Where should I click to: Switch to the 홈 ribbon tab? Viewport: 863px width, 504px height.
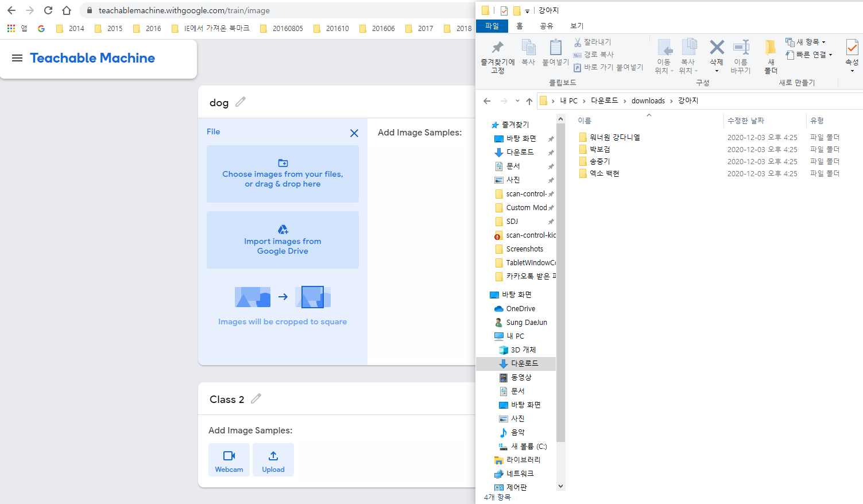coord(520,26)
